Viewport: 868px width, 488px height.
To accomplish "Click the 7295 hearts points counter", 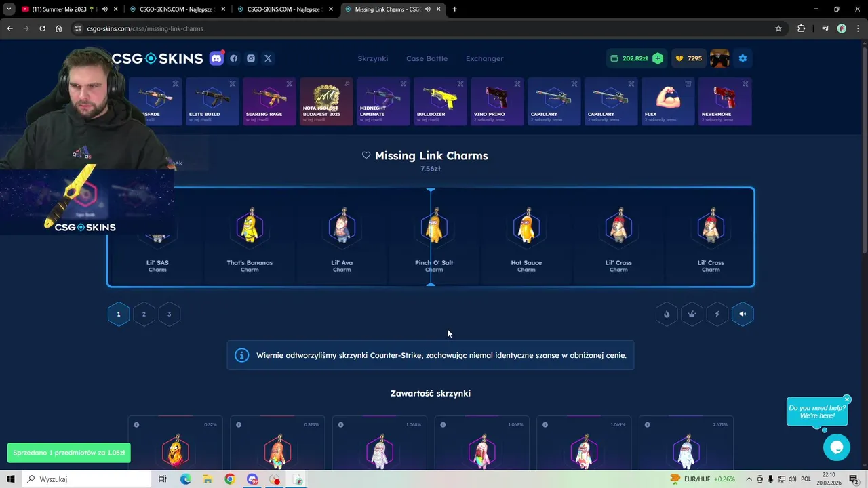I will pyautogui.click(x=688, y=58).
